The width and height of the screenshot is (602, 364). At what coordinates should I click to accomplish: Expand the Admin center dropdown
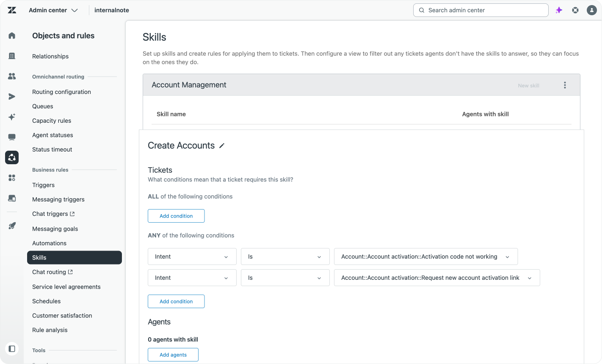[x=53, y=10]
